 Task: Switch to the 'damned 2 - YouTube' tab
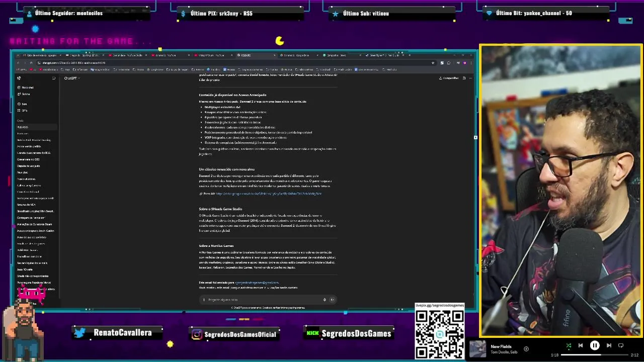[x=170, y=55]
